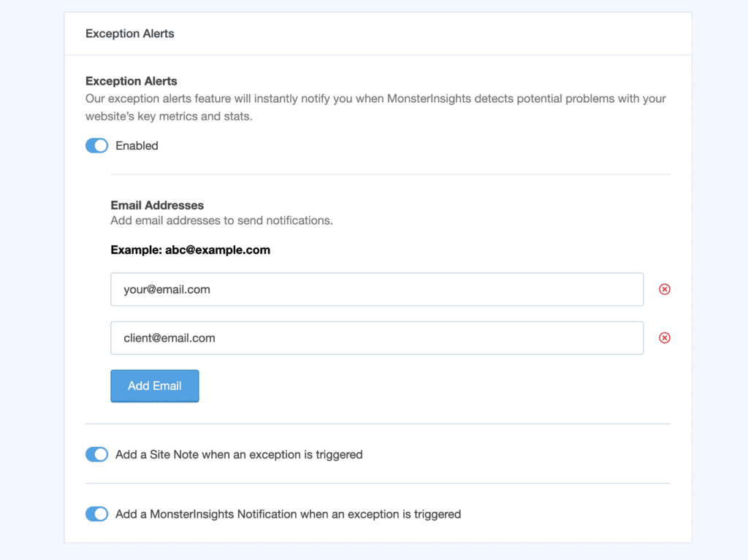This screenshot has width=748, height=560.
Task: Focus the your@email.com input field
Action: [376, 290]
